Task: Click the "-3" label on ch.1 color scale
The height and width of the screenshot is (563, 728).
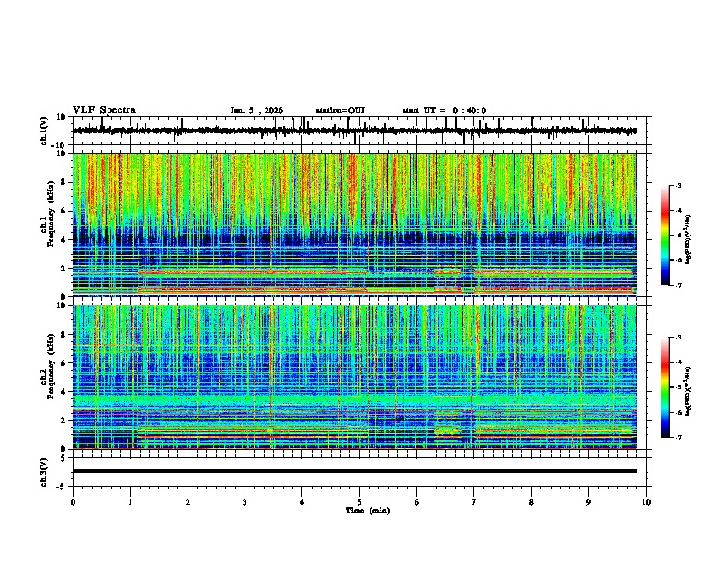Action: click(x=677, y=186)
